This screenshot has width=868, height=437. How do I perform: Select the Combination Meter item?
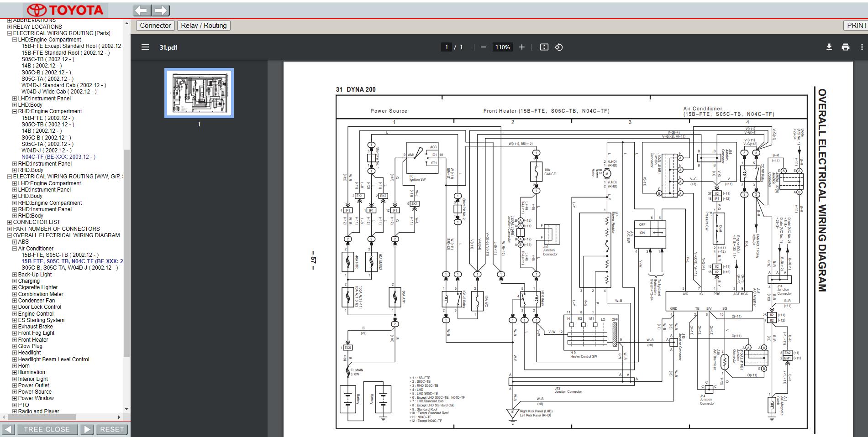tap(41, 294)
